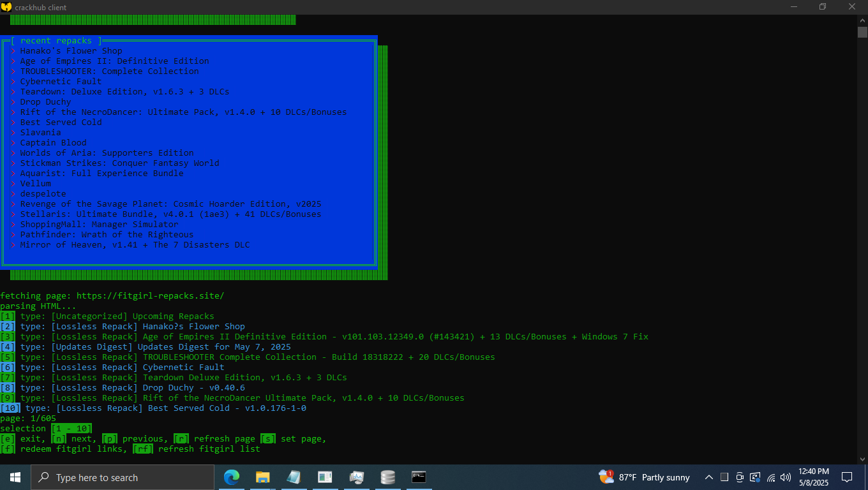This screenshot has height=490, width=868.
Task: Click option [7] Teardown Deluxe Edition line
Action: coord(174,377)
